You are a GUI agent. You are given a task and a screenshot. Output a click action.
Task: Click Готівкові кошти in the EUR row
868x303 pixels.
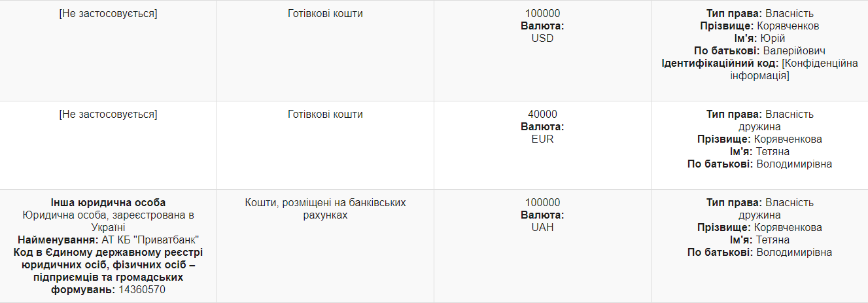(325, 115)
